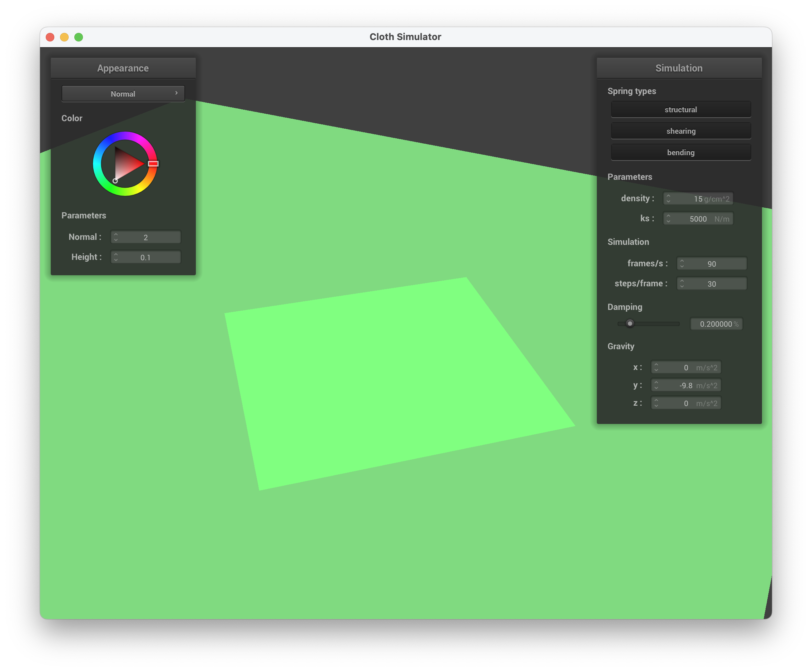Click the frames/s spinner arrows
This screenshot has width=812, height=672.
pyautogui.click(x=682, y=264)
